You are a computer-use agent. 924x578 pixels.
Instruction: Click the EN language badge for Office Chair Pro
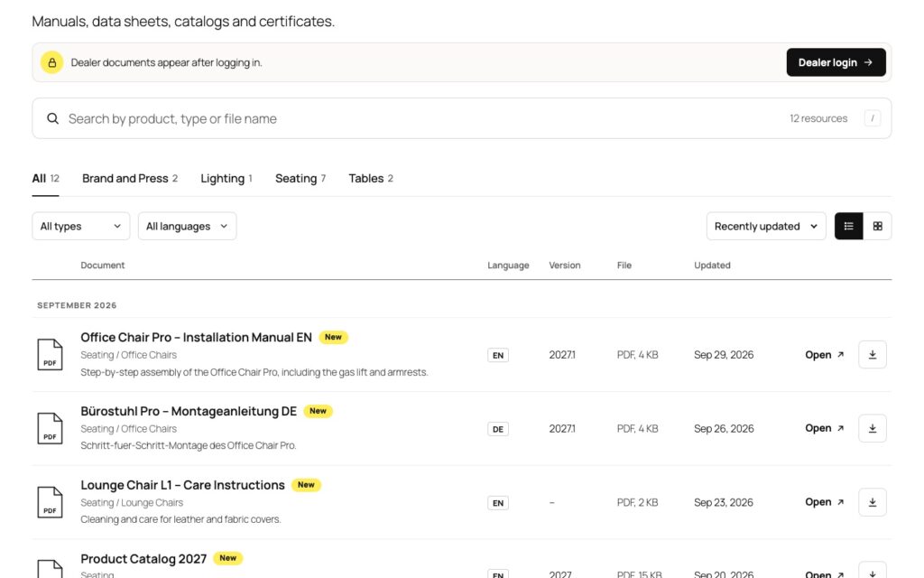[498, 355]
